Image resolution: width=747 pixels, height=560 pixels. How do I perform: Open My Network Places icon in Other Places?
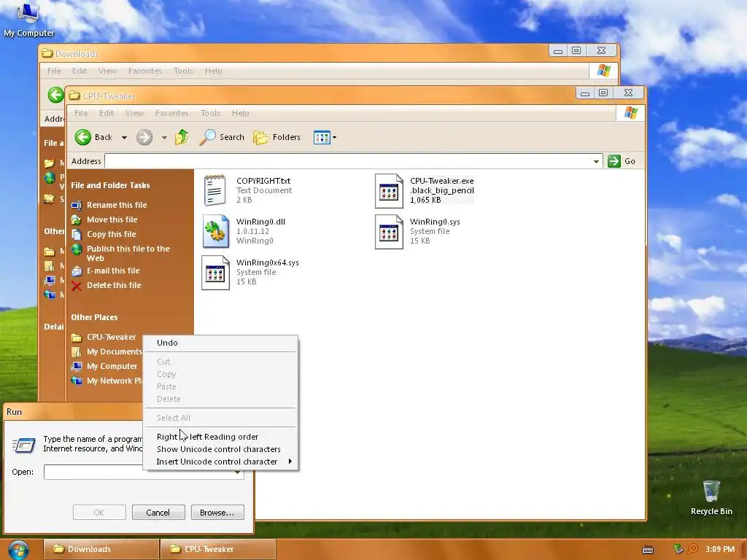[x=76, y=381]
